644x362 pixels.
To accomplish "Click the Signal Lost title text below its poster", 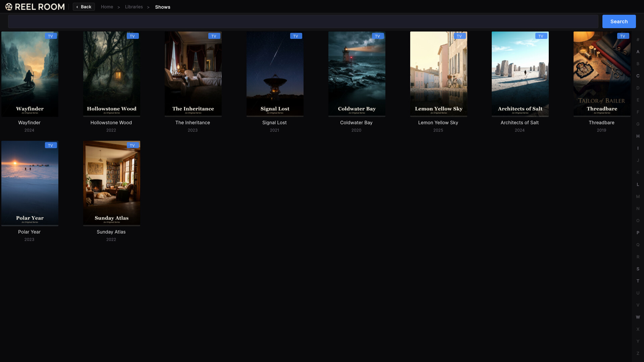I will pos(274,123).
